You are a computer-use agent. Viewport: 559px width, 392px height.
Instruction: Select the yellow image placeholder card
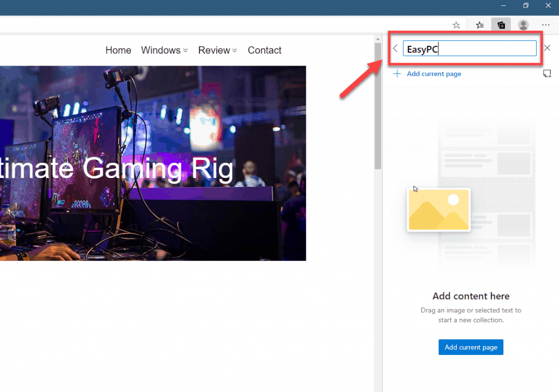click(x=438, y=210)
